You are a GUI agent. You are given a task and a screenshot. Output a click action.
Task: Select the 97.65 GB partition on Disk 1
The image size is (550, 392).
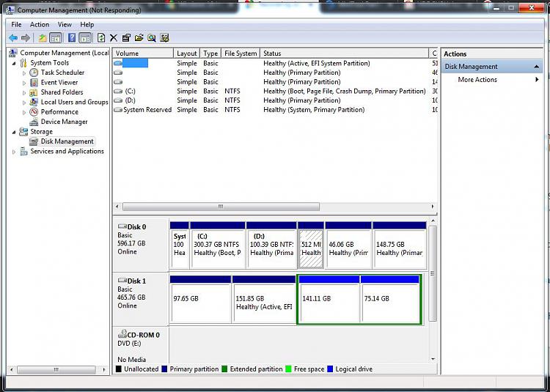pyautogui.click(x=200, y=299)
